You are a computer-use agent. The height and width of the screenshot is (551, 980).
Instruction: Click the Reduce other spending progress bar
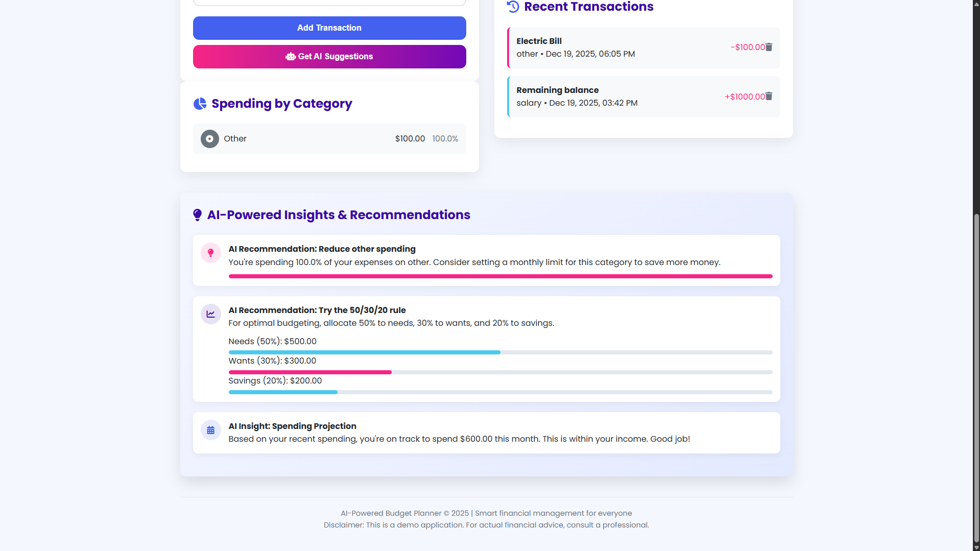click(500, 276)
